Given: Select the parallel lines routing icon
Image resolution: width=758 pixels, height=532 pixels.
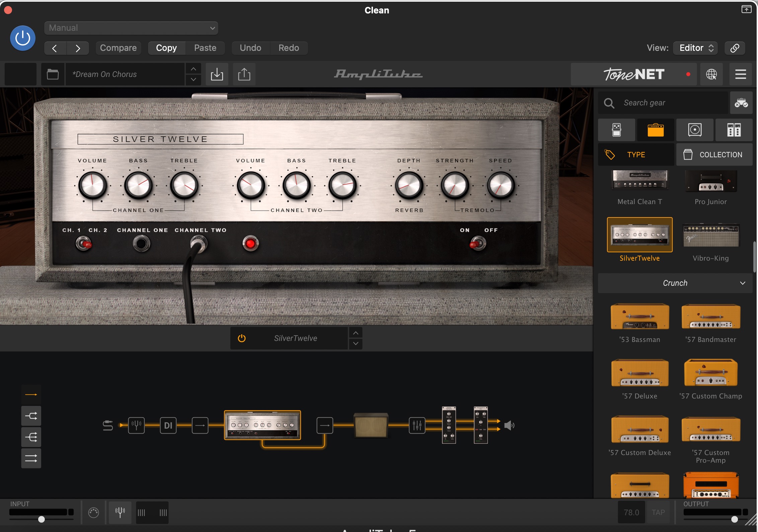Looking at the screenshot, I should 31,458.
